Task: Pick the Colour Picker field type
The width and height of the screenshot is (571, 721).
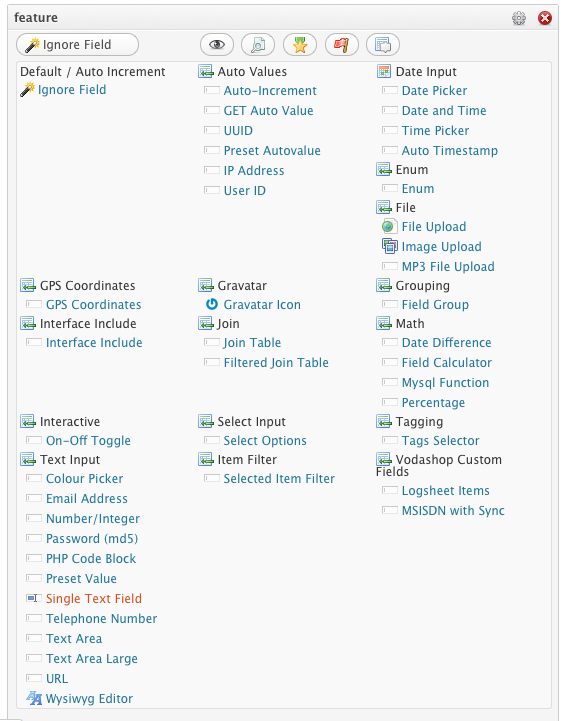Action: [85, 479]
